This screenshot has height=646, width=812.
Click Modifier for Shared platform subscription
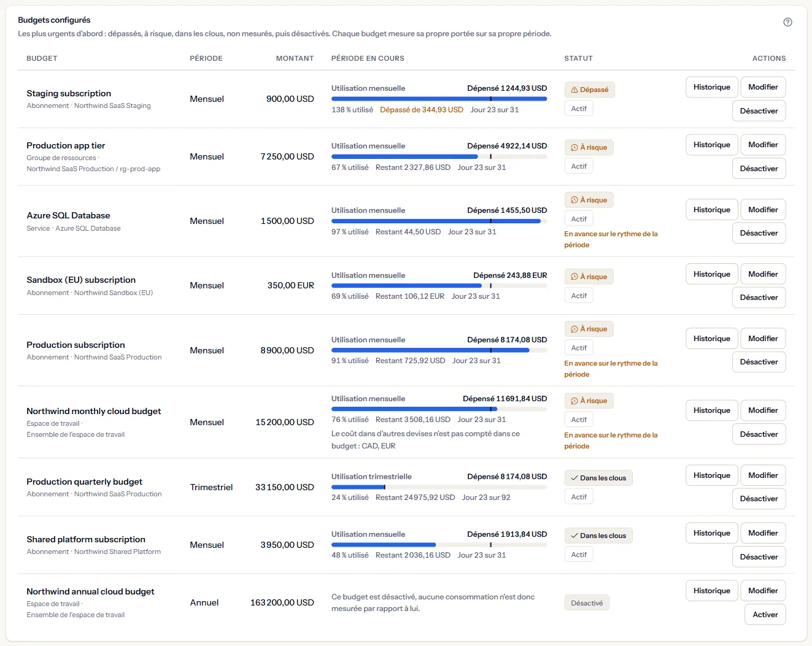pos(763,533)
